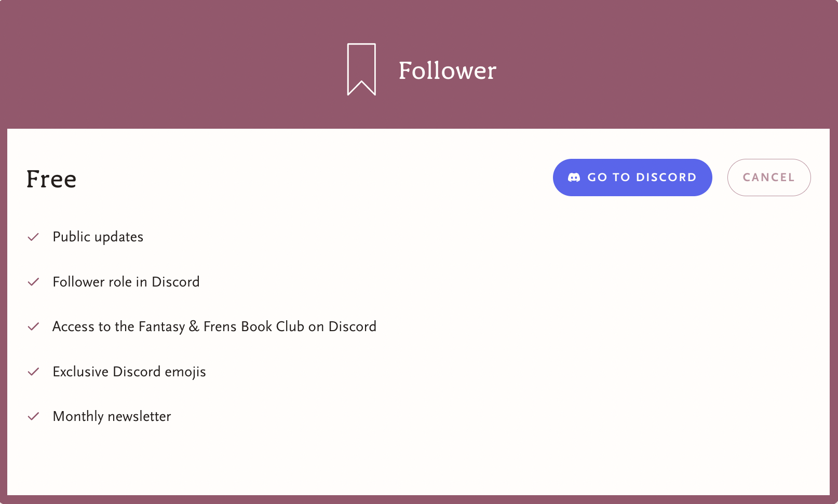The image size is (838, 504).
Task: Click the Go to Discord button
Action: coord(632,178)
